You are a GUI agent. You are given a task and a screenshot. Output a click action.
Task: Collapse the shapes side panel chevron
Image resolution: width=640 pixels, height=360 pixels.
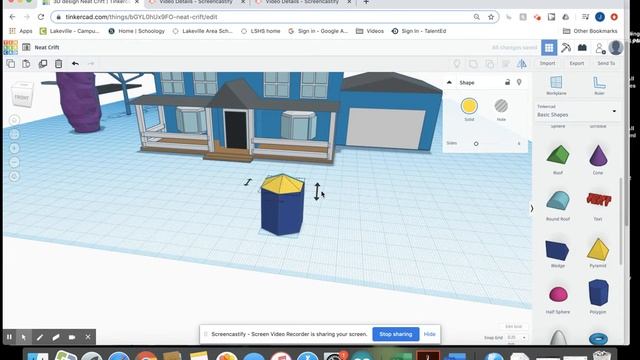click(x=531, y=209)
